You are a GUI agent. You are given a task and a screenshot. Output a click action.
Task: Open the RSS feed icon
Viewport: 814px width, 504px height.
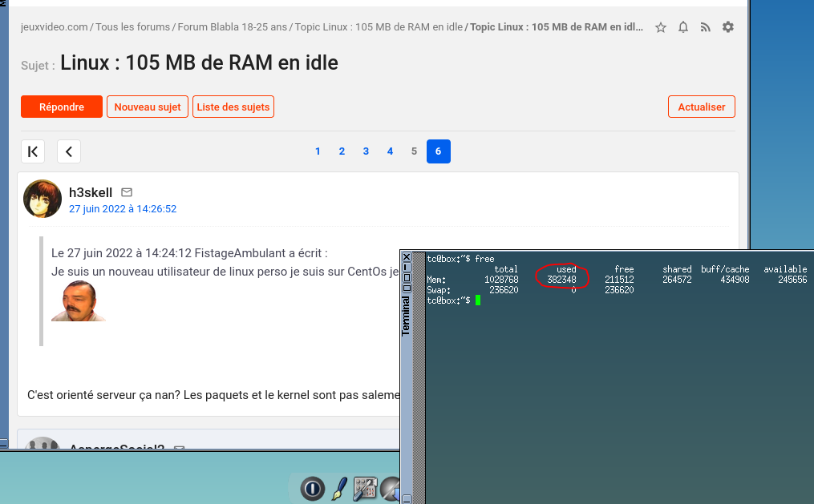tap(706, 27)
